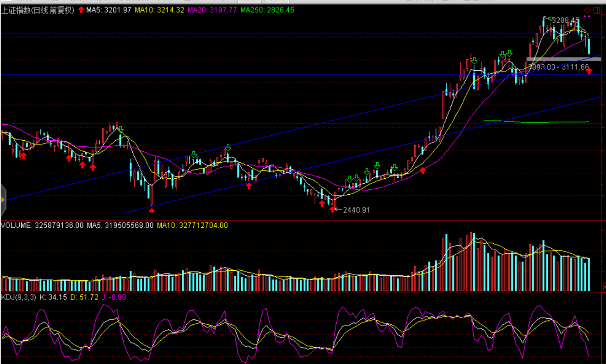Expand the left side panel with orange arrow
Image resolution: width=606 pixels, height=364 pixels.
point(3,200)
